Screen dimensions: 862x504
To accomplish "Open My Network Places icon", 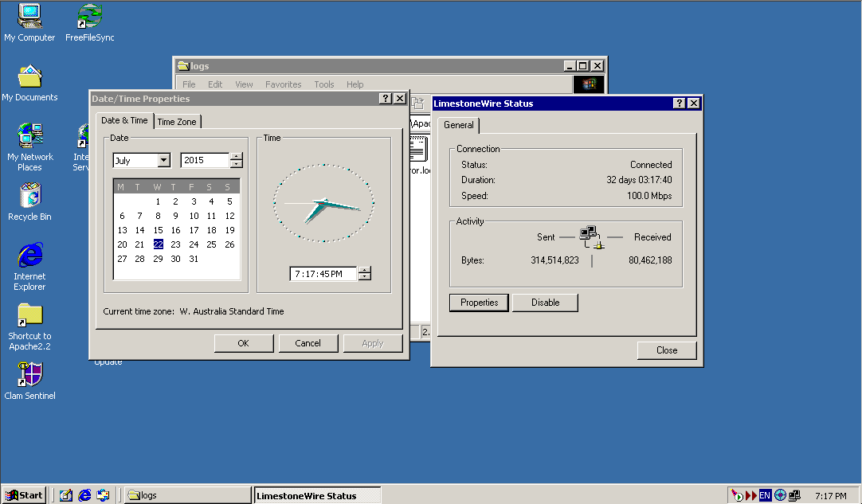I will tap(29, 147).
